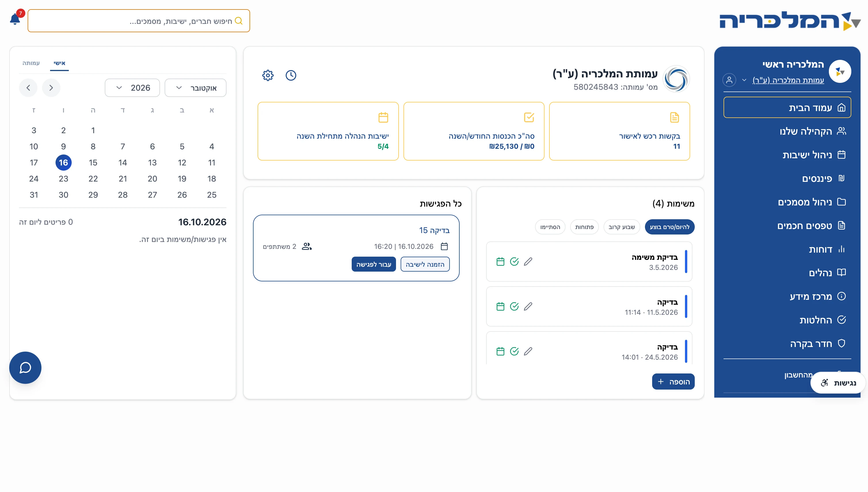Edit the task dated 24.5.2026
The width and height of the screenshot is (868, 492).
click(528, 351)
